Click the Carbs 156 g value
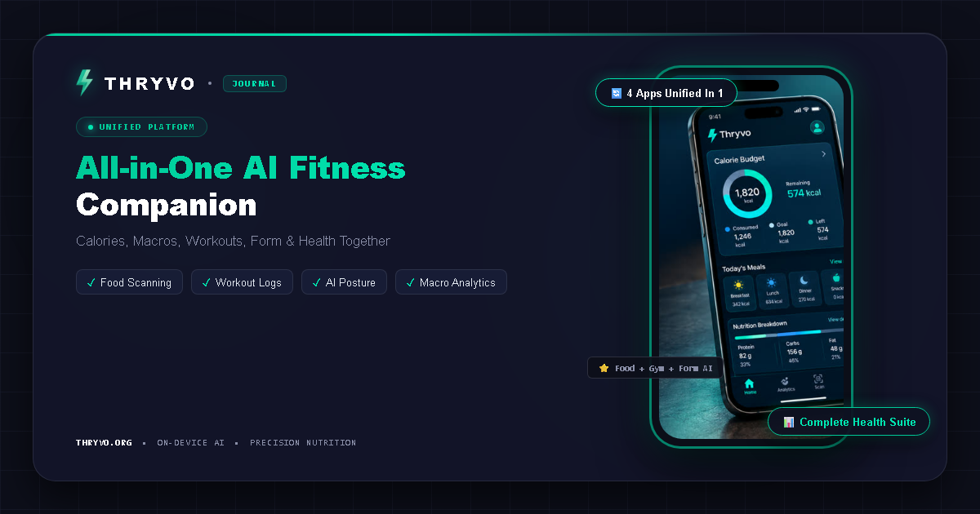Image resolution: width=980 pixels, height=514 pixels. coord(795,352)
